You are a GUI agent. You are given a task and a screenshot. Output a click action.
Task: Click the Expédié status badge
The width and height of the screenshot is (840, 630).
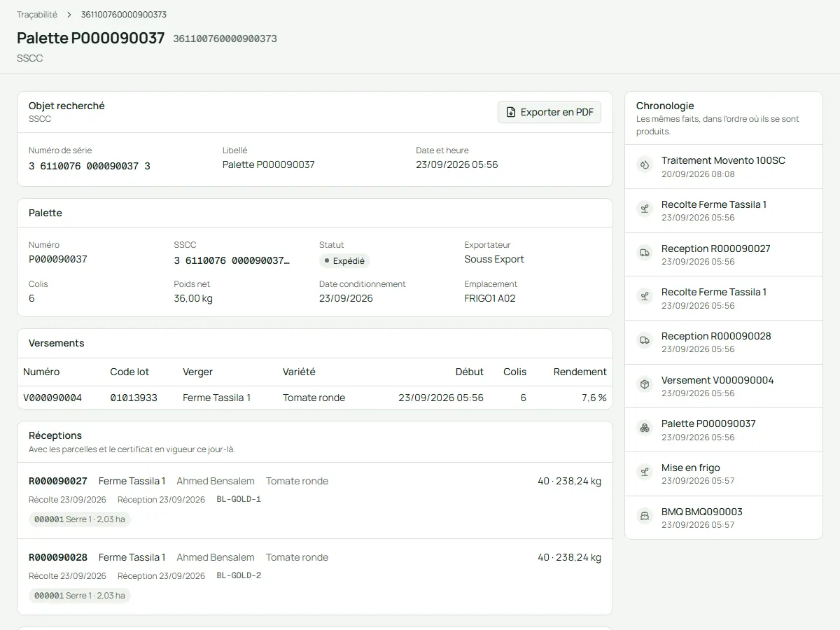point(344,261)
